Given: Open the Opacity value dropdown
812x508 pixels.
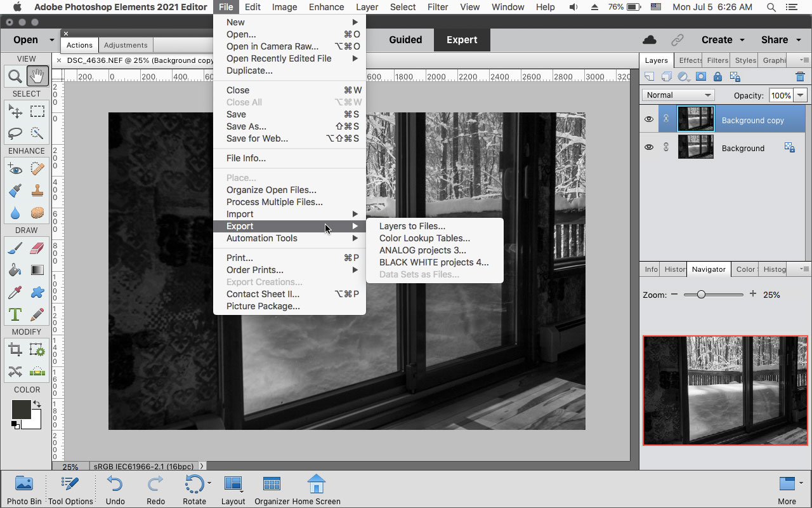Looking at the screenshot, I should pos(799,95).
